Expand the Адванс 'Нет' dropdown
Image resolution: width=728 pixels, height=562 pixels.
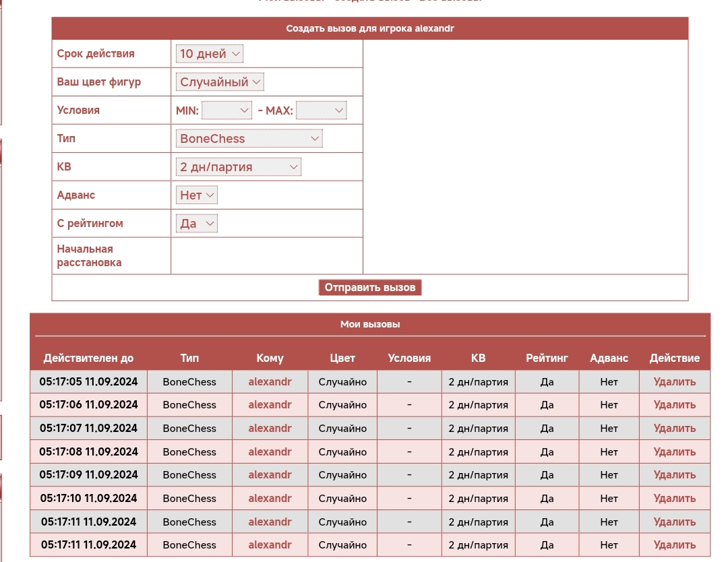[x=196, y=195]
